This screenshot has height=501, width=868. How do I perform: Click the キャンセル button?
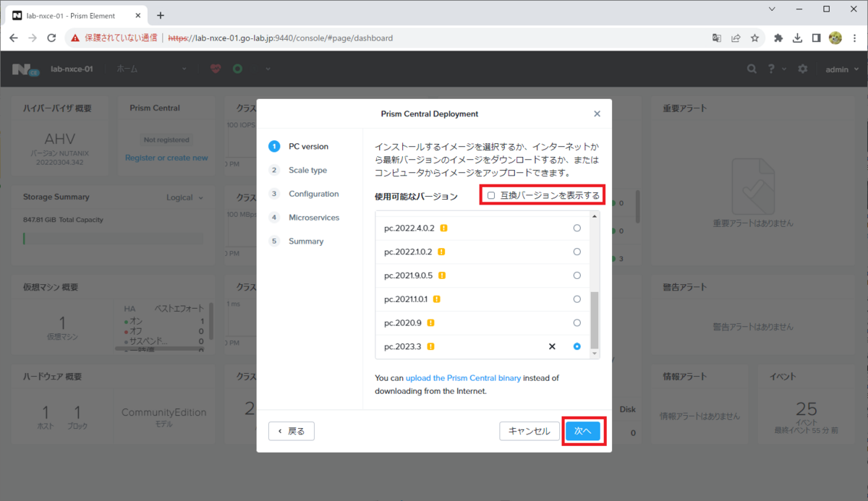(529, 431)
